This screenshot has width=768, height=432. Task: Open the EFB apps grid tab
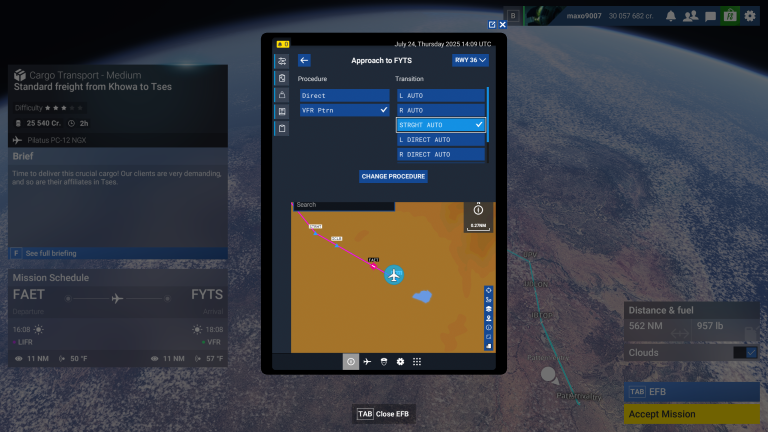tap(417, 362)
